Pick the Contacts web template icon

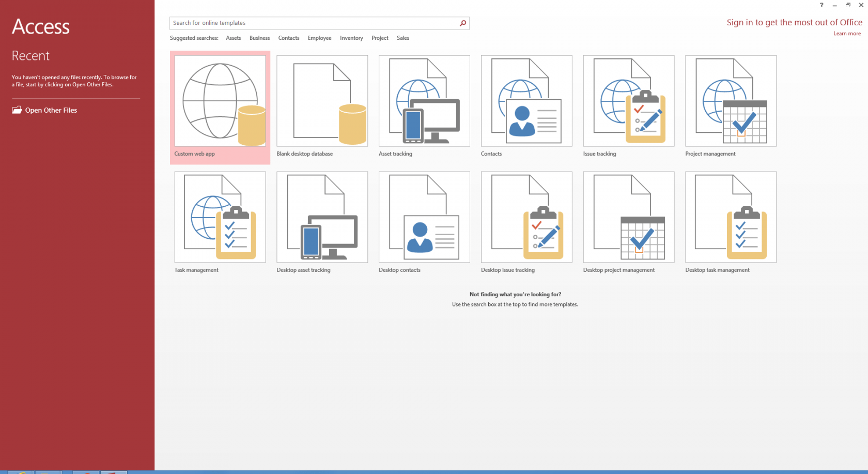coord(526,101)
